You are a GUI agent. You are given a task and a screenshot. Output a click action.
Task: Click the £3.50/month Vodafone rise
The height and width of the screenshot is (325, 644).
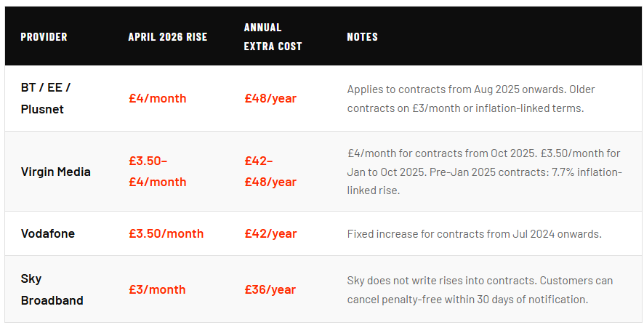tap(166, 233)
